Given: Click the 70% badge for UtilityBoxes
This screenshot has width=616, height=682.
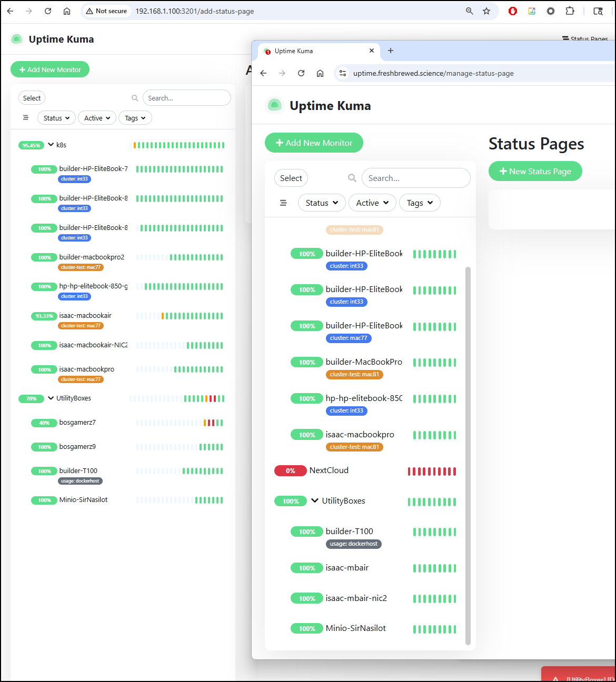Looking at the screenshot, I should click(32, 399).
